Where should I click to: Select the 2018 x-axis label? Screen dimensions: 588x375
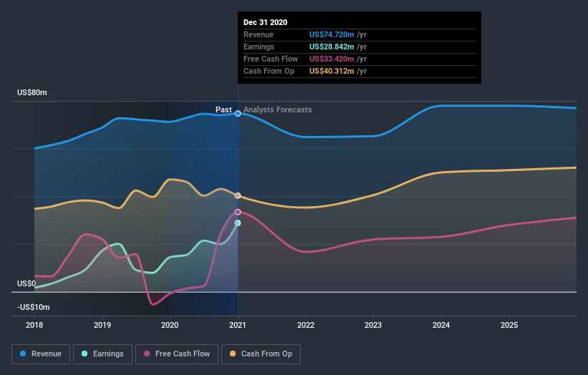click(x=34, y=325)
